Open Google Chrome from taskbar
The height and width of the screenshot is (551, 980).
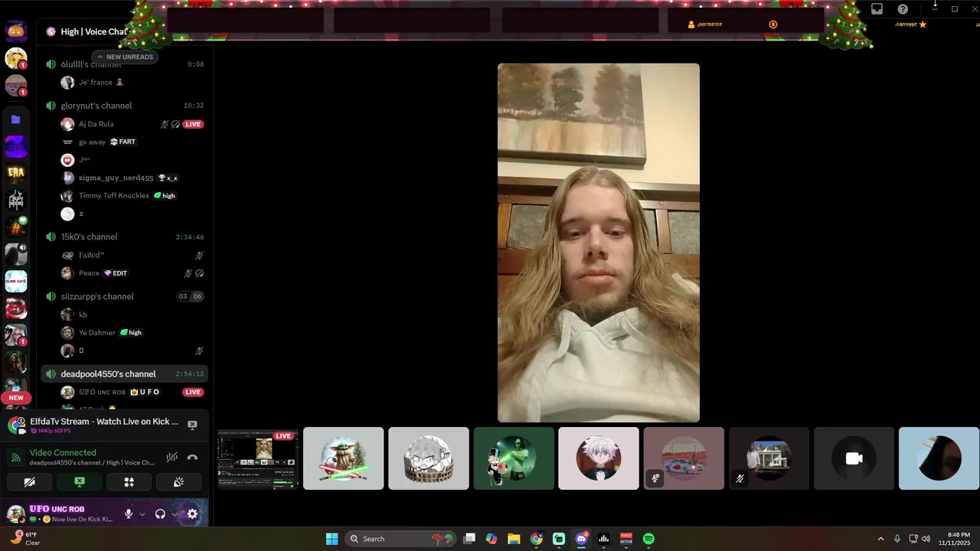[x=537, y=539]
